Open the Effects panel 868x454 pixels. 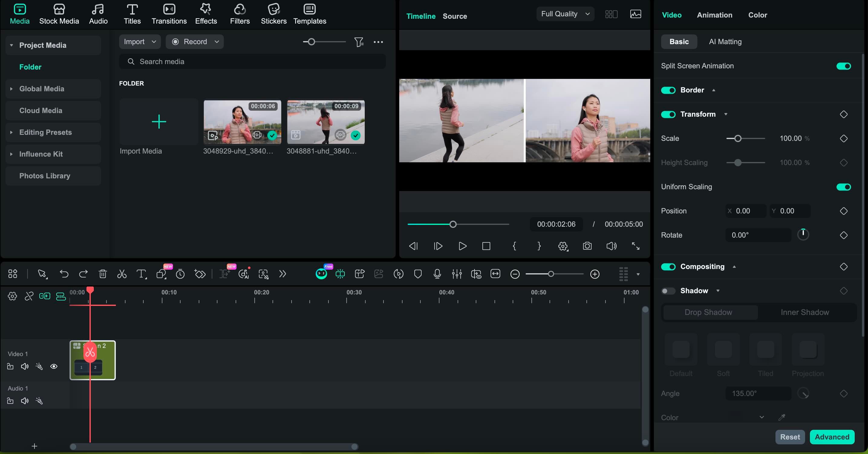(x=206, y=14)
